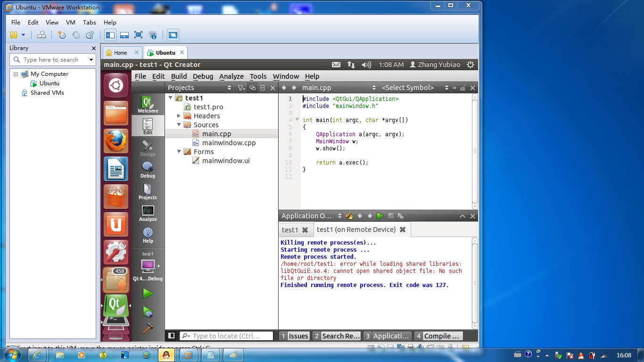Collapse the Sources folder in project tree
The image size is (644, 362).
[x=179, y=125]
